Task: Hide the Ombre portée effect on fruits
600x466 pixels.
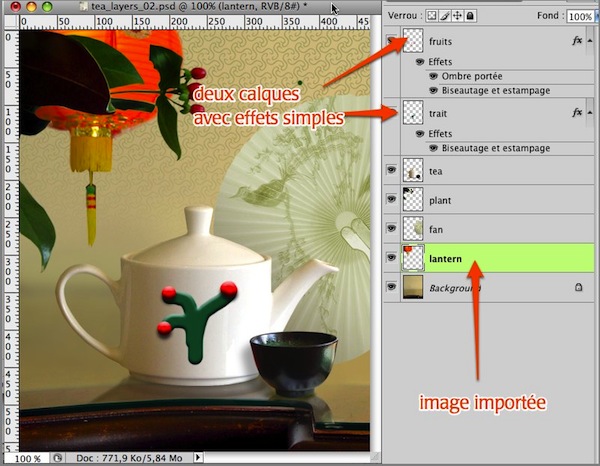Action: (433, 75)
